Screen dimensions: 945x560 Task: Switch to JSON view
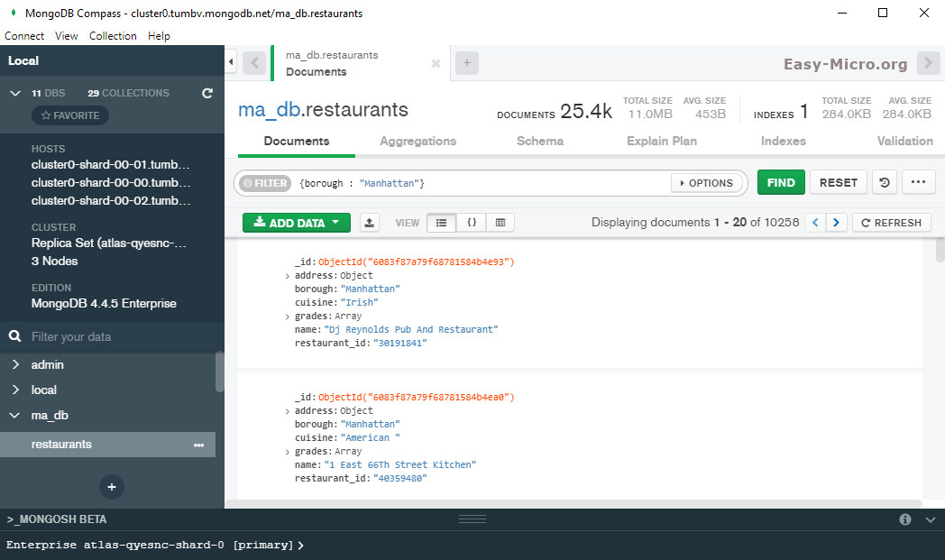pos(472,223)
